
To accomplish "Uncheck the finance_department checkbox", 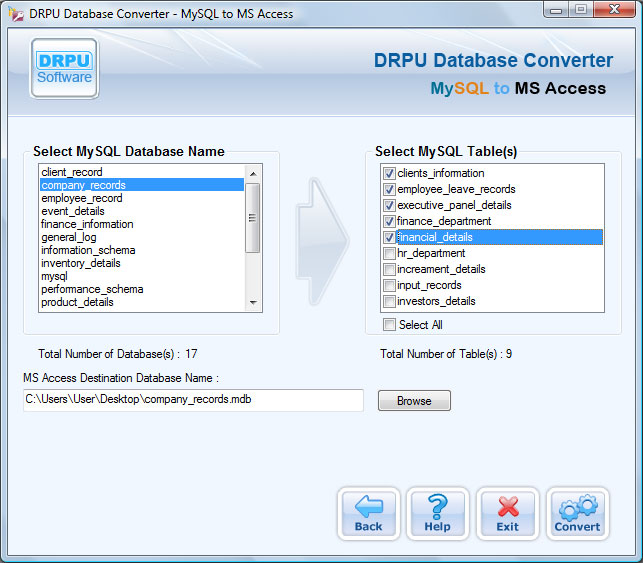I will 389,221.
